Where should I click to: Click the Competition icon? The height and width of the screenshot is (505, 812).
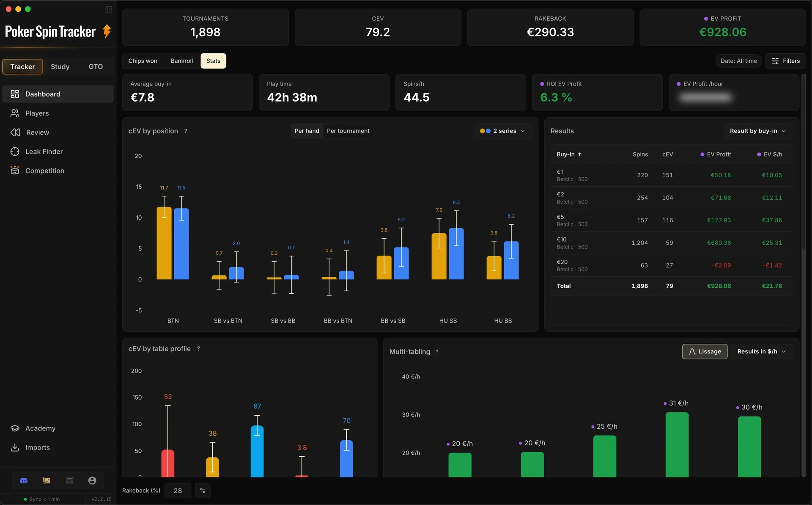(x=15, y=171)
